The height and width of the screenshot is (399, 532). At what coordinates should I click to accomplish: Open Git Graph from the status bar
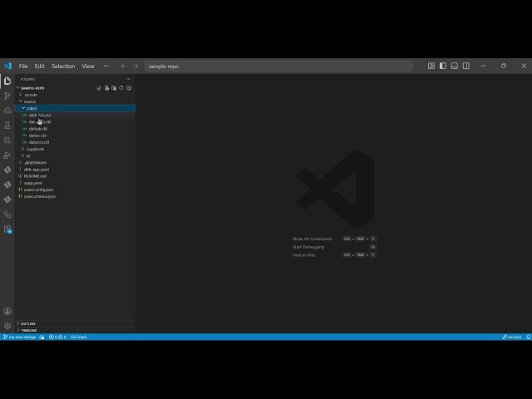(x=78, y=337)
